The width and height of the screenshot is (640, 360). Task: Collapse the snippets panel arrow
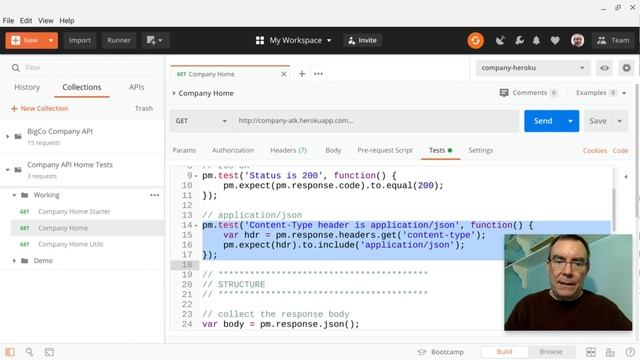[626, 177]
